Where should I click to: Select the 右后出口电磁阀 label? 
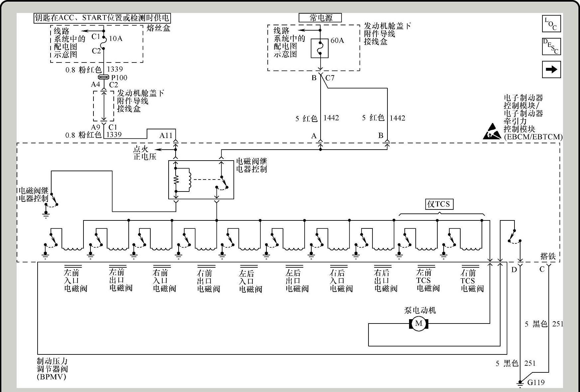click(386, 281)
